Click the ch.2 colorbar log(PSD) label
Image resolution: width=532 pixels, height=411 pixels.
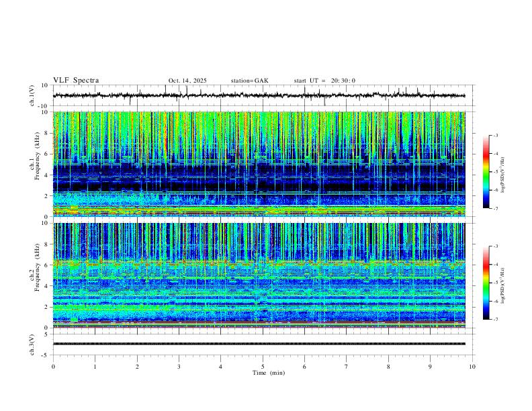point(503,285)
